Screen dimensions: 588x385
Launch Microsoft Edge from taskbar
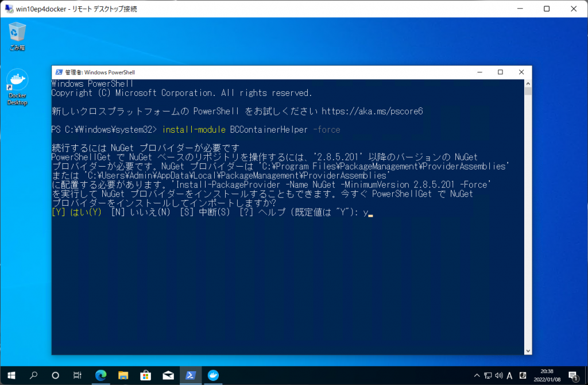[100, 375]
